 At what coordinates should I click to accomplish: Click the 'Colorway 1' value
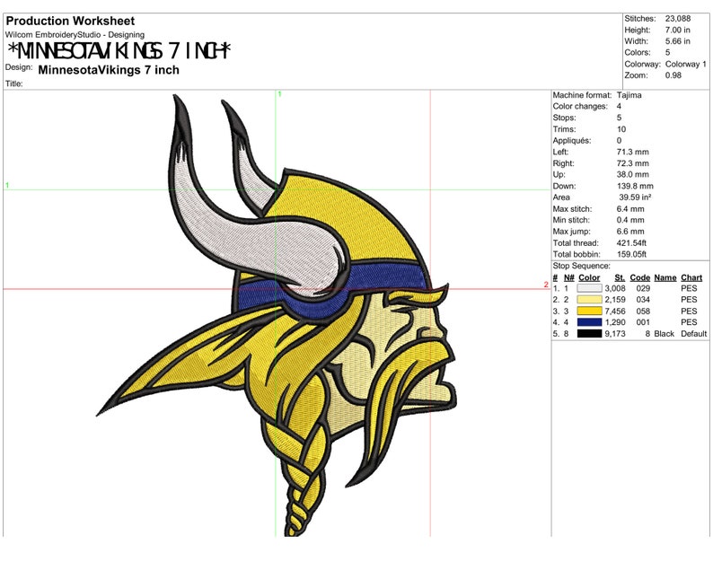(686, 64)
